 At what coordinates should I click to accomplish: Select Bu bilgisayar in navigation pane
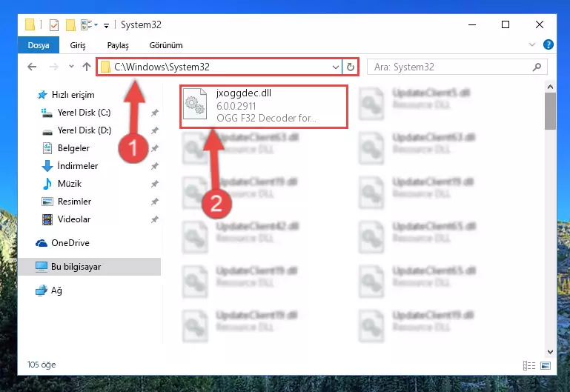point(89,267)
